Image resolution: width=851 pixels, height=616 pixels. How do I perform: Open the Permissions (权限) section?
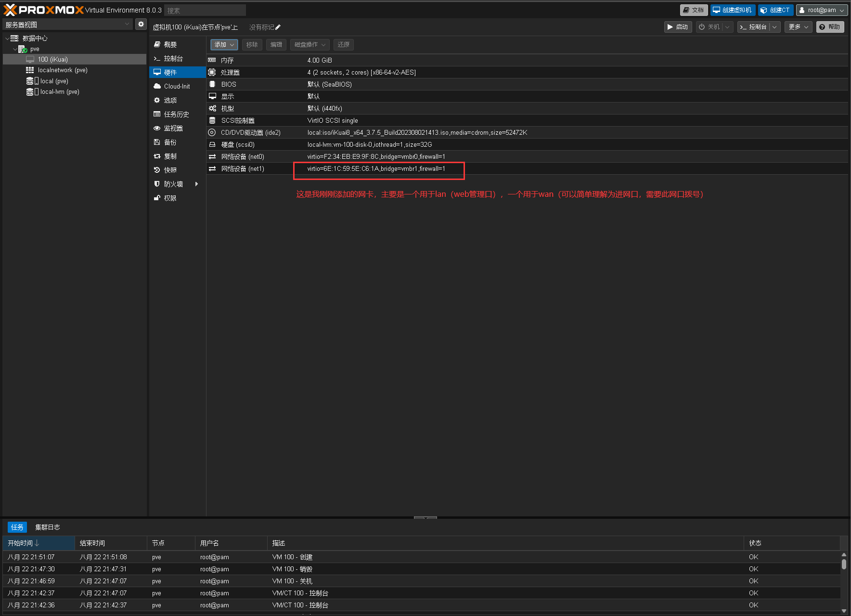pos(170,198)
